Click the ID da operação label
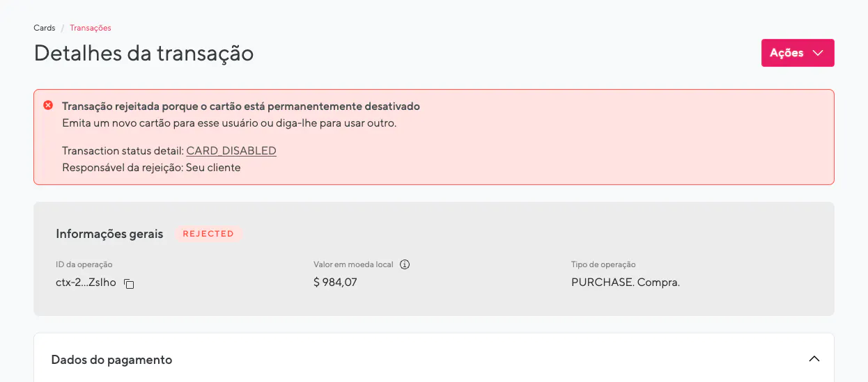Screen dimensions: 868x382 (x=84, y=264)
